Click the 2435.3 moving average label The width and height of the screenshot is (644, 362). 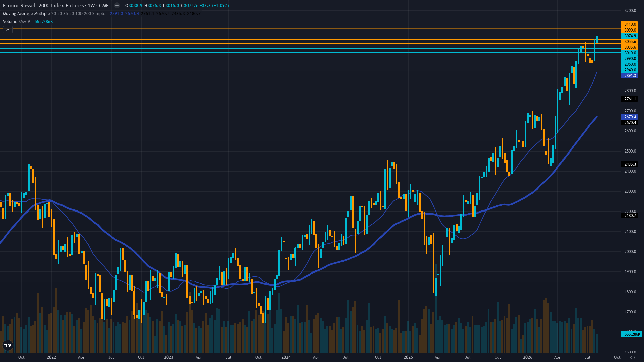[x=630, y=164]
